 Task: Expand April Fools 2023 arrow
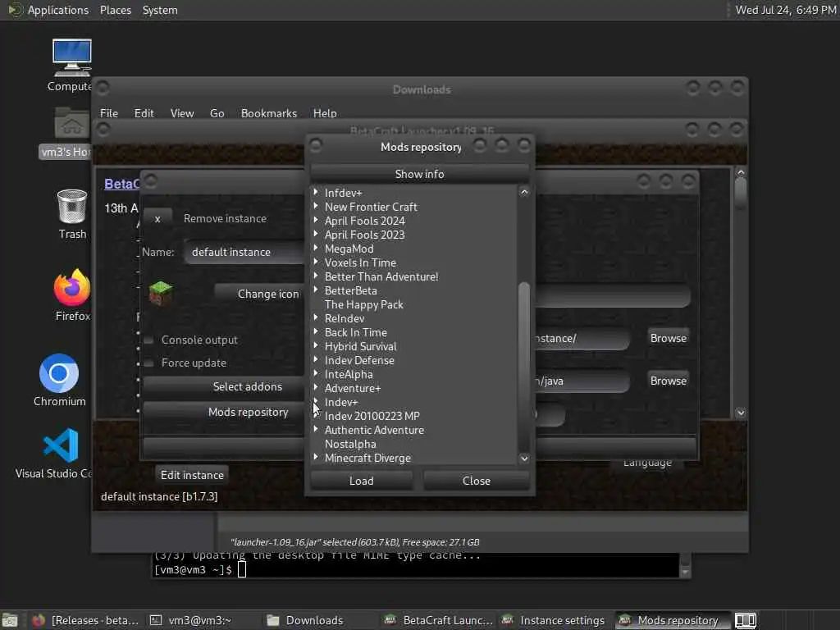(316, 234)
